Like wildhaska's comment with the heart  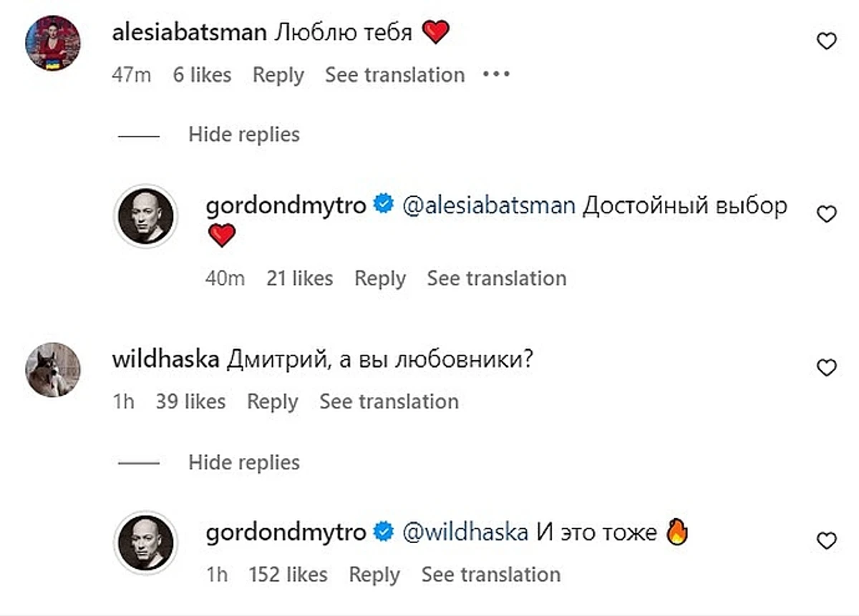pyautogui.click(x=827, y=368)
